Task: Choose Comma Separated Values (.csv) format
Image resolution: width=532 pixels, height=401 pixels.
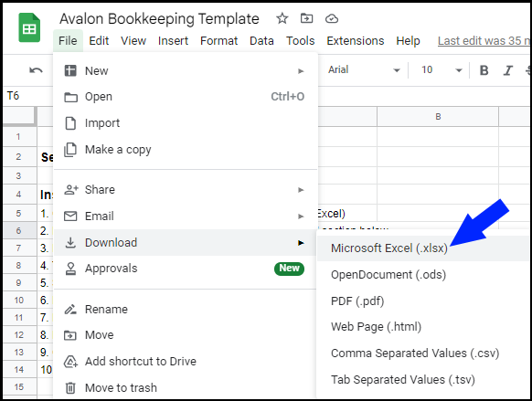Action: 423,354
